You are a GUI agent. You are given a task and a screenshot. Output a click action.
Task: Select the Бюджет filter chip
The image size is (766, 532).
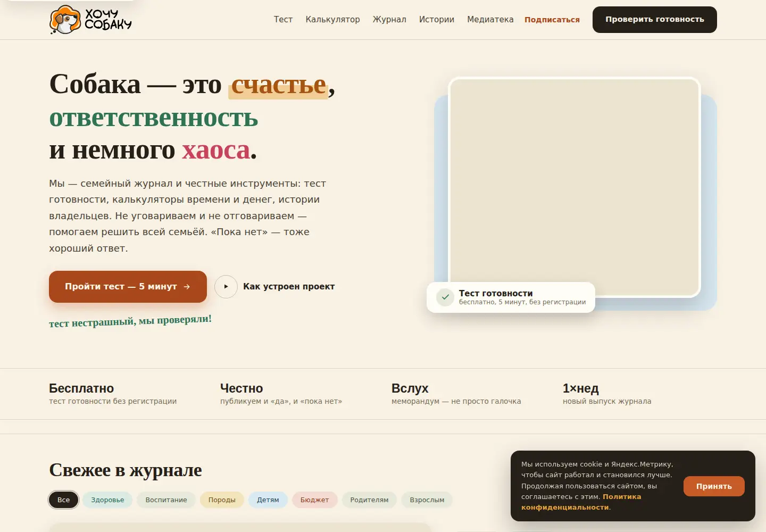pos(314,500)
